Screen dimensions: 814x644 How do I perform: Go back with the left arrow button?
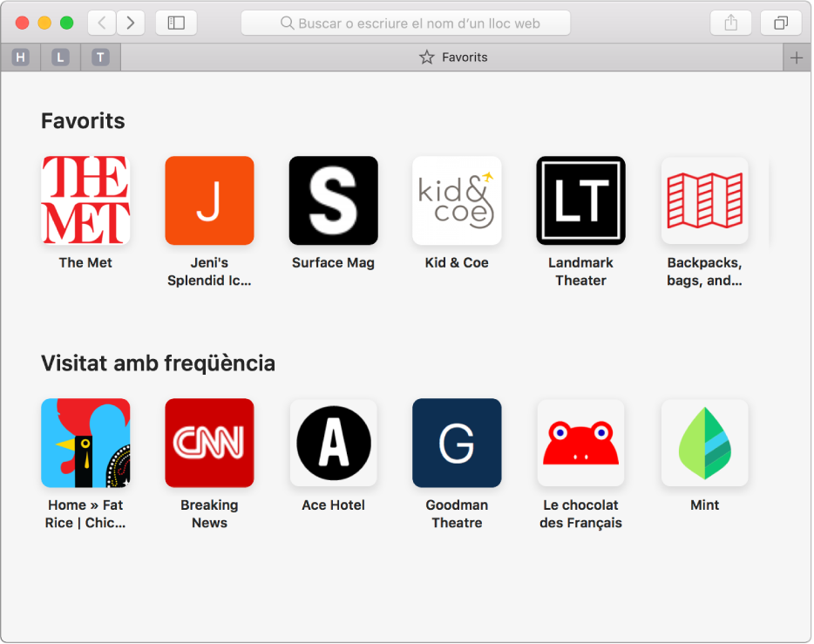tap(102, 23)
